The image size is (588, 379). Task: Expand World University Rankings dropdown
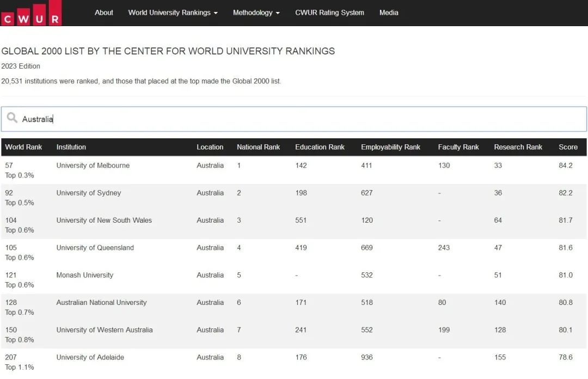pos(173,13)
